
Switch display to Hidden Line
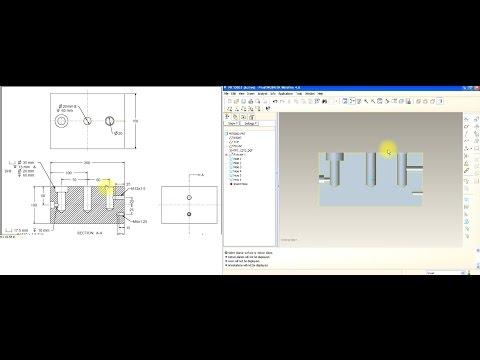click(425, 101)
